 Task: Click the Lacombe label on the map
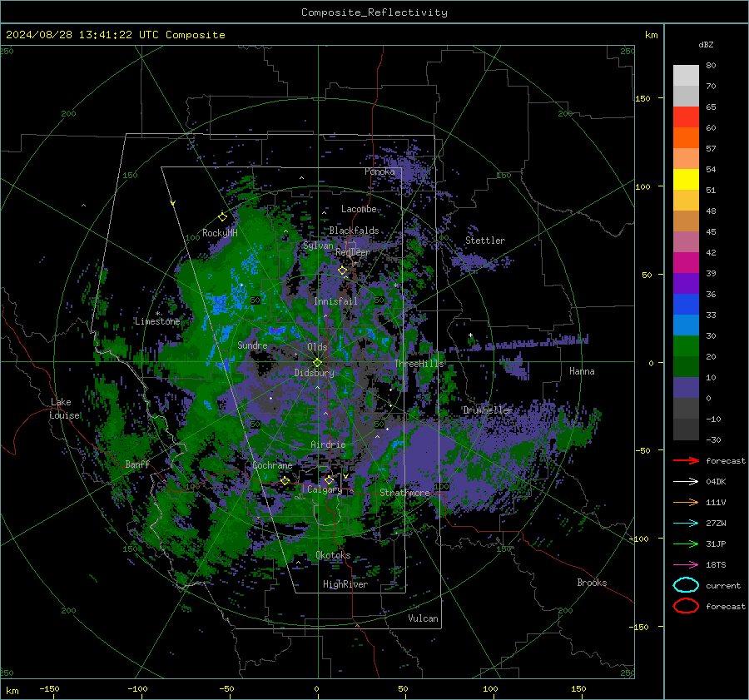point(359,209)
